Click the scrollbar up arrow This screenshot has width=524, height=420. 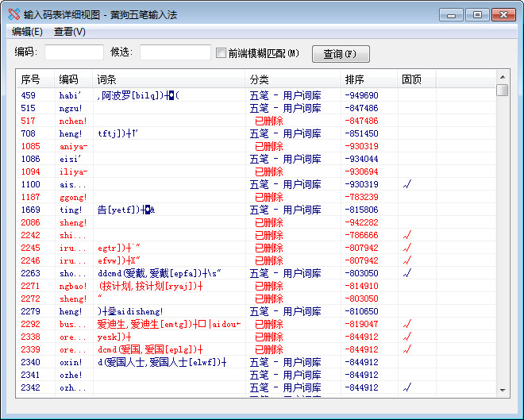[502, 77]
